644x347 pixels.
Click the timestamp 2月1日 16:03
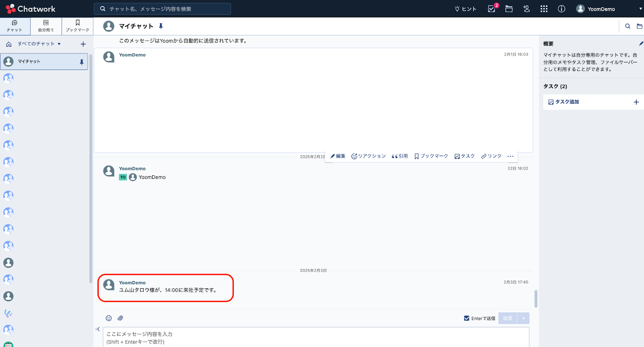tap(516, 54)
